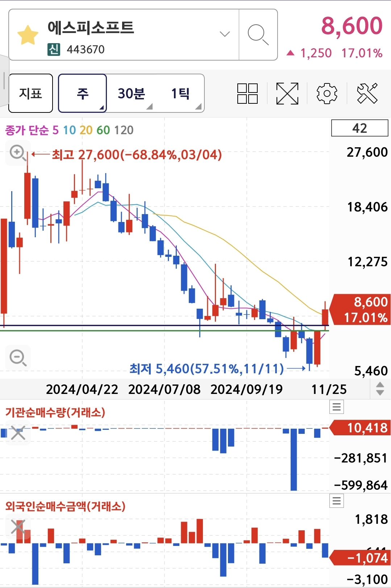The height and width of the screenshot is (588, 391).
Task: Click the stock name 에스피소프트
Action: [91, 28]
